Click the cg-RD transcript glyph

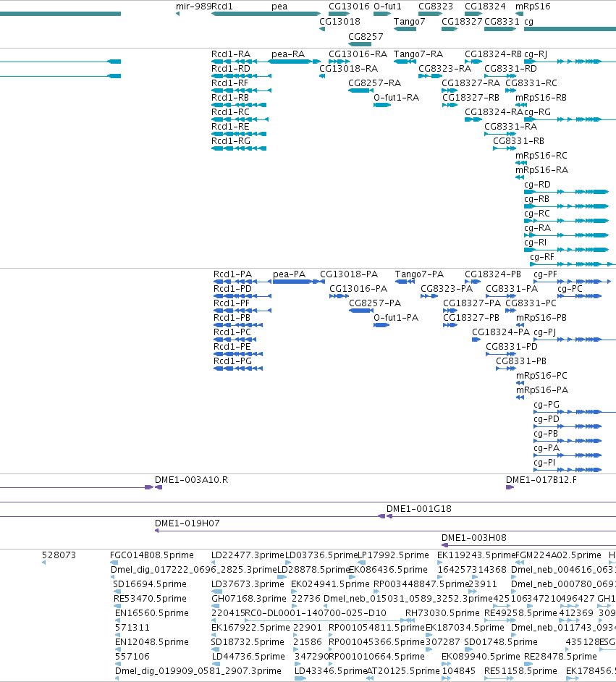coord(566,192)
